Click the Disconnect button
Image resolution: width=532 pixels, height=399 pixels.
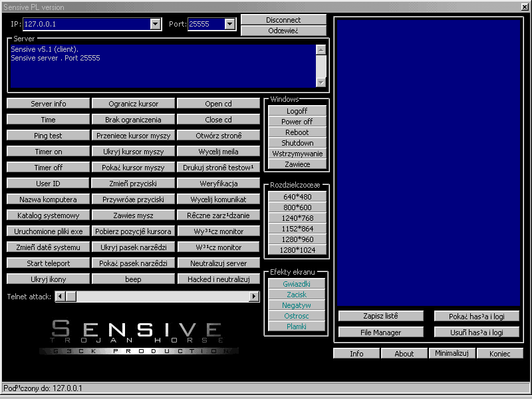coord(284,19)
